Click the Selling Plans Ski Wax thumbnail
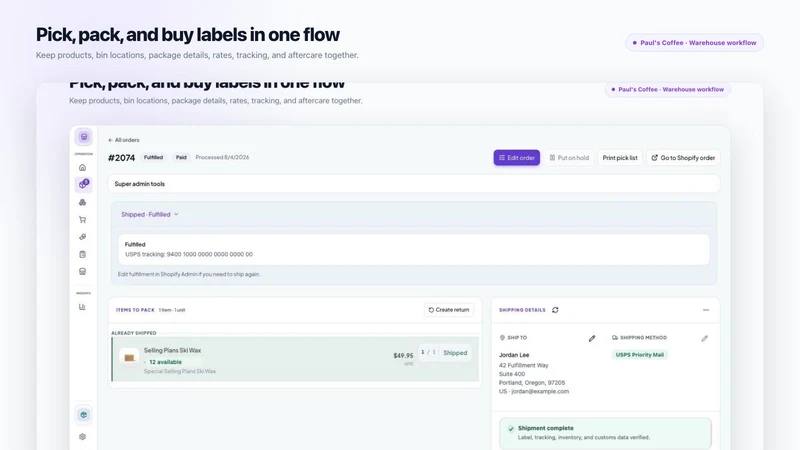Image resolution: width=800 pixels, height=450 pixels. pyautogui.click(x=129, y=357)
